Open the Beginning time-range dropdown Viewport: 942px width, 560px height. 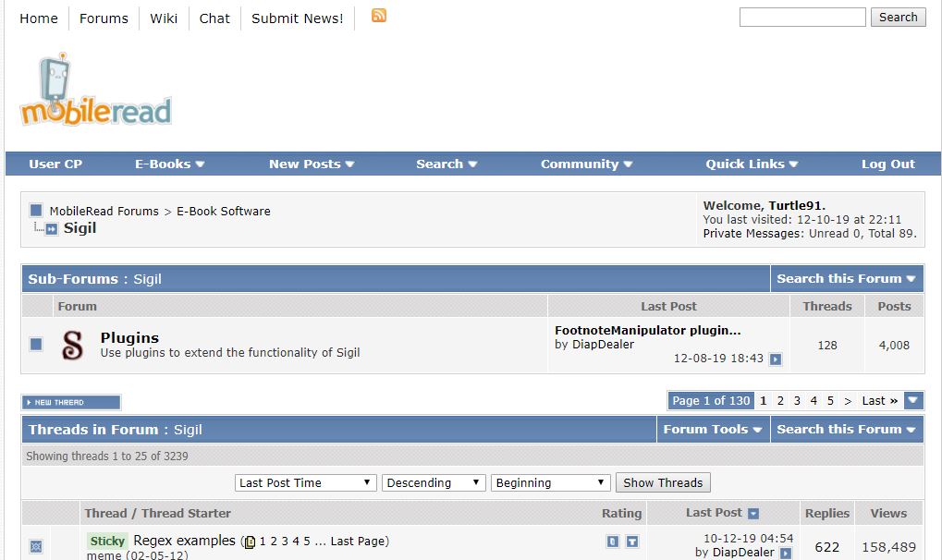coord(550,482)
